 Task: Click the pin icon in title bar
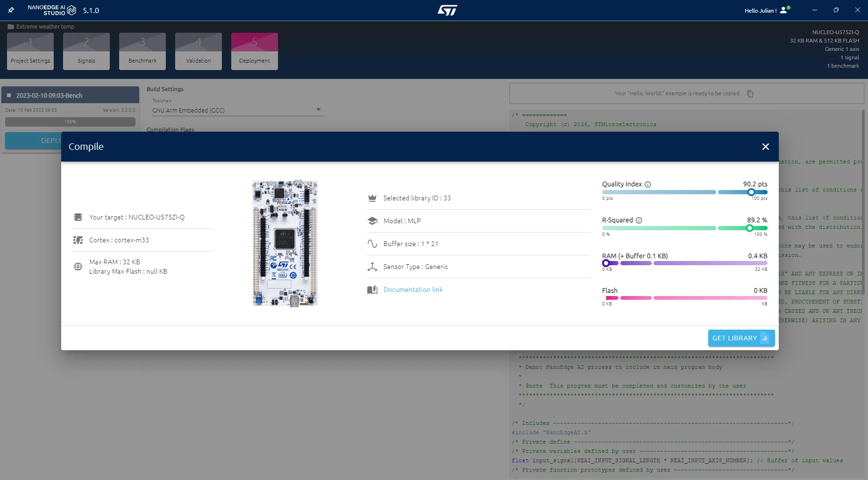pos(11,10)
